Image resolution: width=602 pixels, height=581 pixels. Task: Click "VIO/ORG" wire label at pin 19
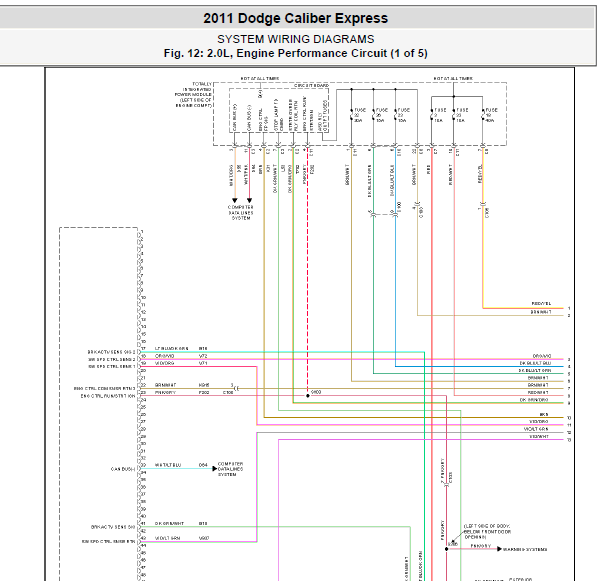click(164, 363)
